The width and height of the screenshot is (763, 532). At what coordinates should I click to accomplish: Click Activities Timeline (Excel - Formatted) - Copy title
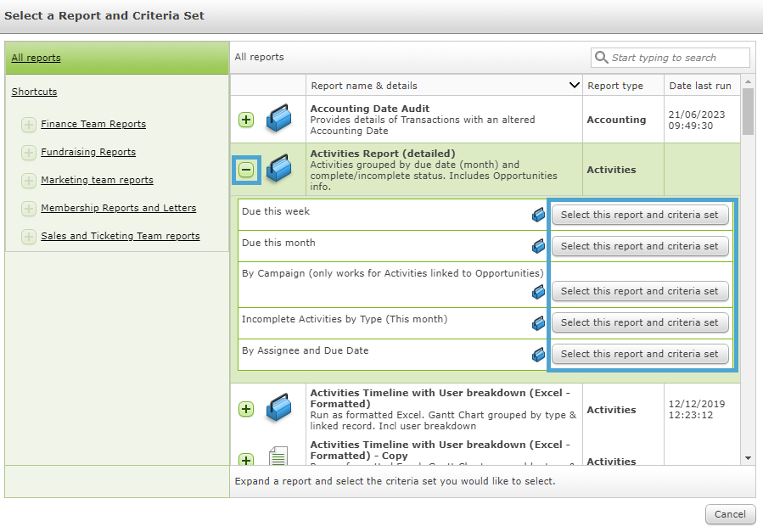[440, 450]
